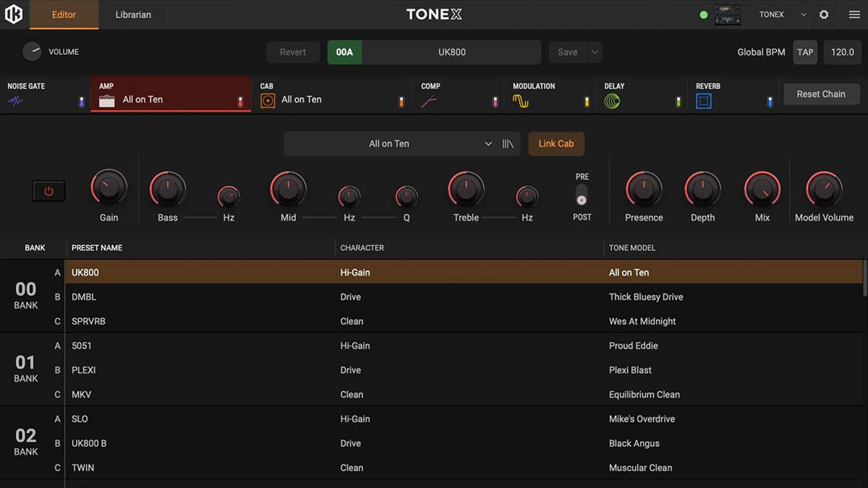Viewport: 868px width, 488px height.
Task: Click the Reset Chain button
Action: (822, 94)
